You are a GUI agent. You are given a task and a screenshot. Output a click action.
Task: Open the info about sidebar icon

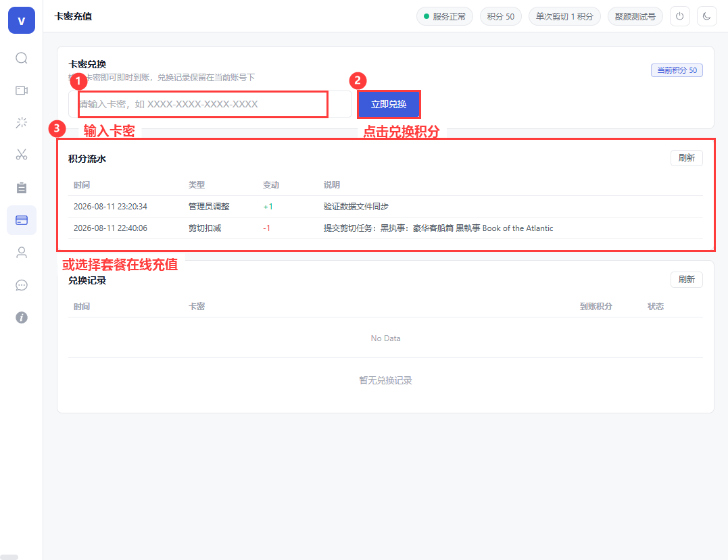[x=22, y=317]
